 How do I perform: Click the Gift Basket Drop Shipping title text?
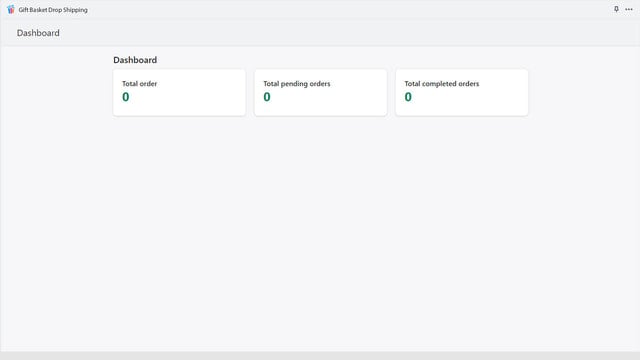[x=53, y=10]
